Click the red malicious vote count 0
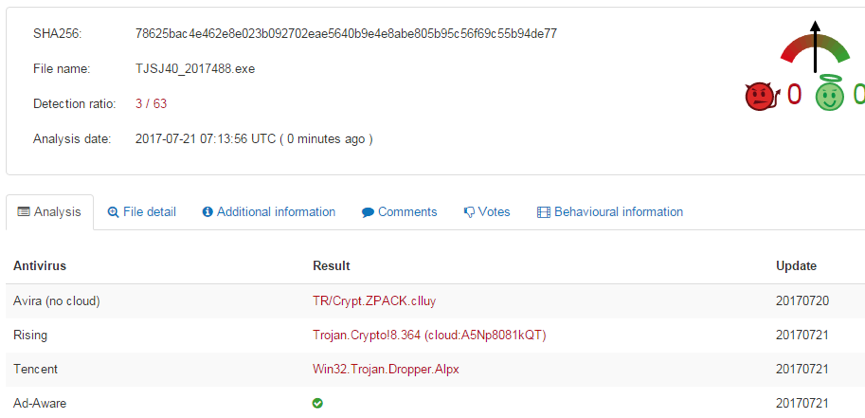 click(794, 95)
